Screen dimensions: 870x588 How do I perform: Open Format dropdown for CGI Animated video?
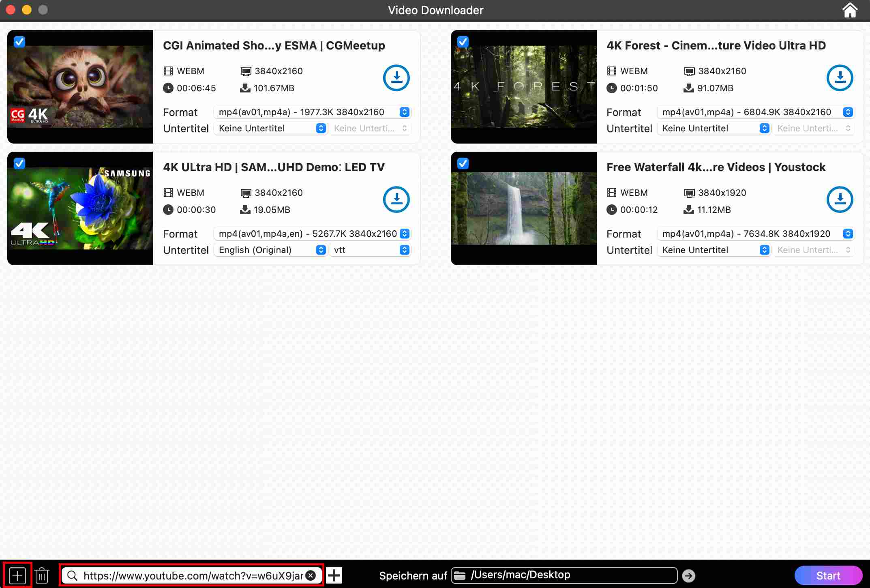pos(312,112)
